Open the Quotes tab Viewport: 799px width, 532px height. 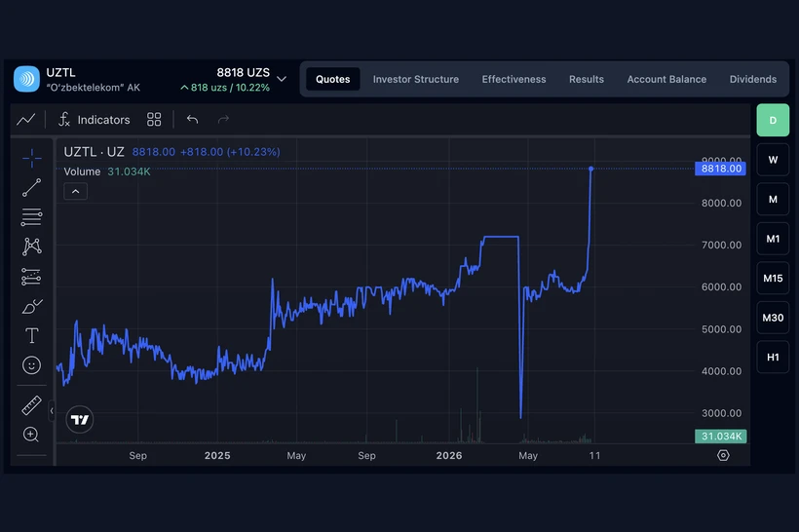coord(332,79)
